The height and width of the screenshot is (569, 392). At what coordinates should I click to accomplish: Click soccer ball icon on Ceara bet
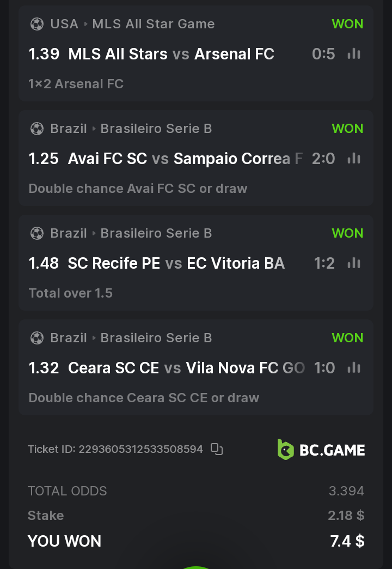pos(36,338)
